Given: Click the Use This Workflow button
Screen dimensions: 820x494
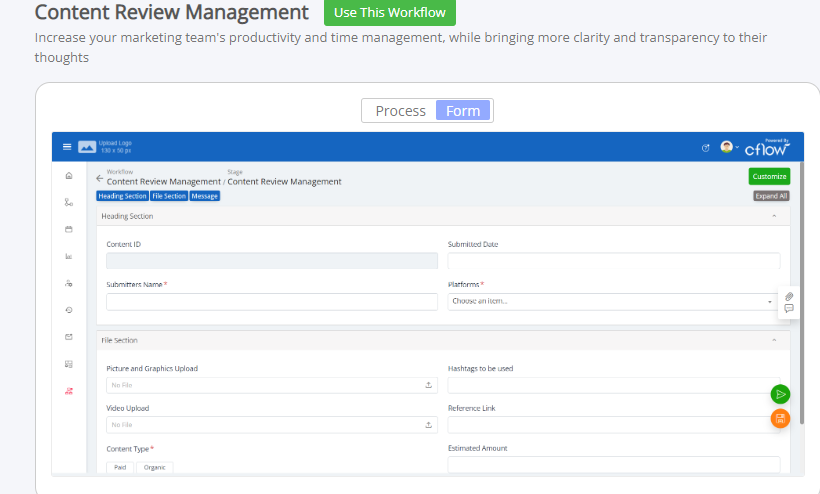Looking at the screenshot, I should coord(390,13).
